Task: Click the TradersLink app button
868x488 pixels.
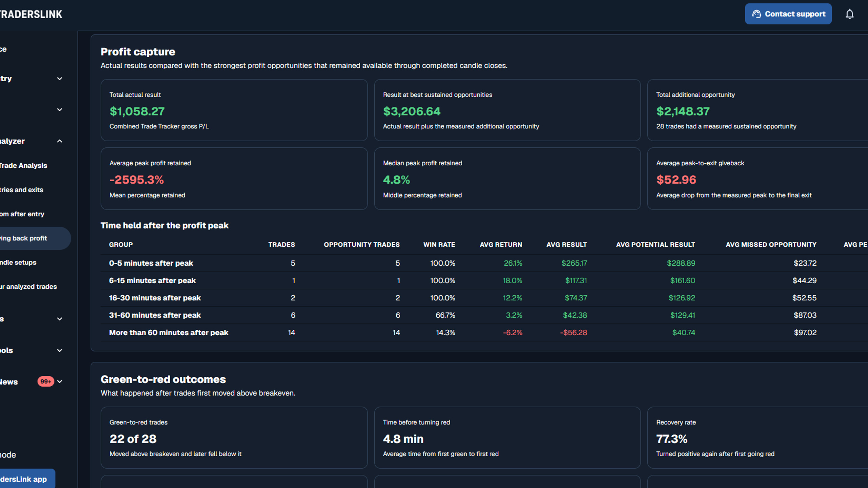Action: tap(27, 479)
